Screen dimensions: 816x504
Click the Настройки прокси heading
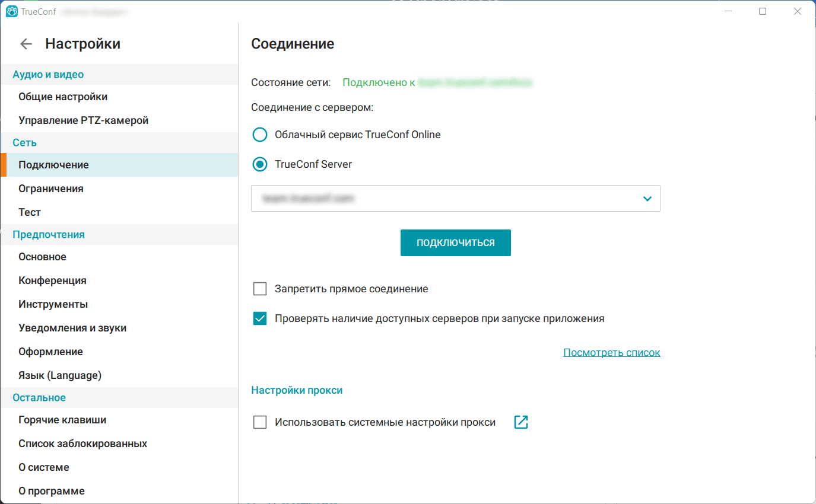[x=297, y=390]
